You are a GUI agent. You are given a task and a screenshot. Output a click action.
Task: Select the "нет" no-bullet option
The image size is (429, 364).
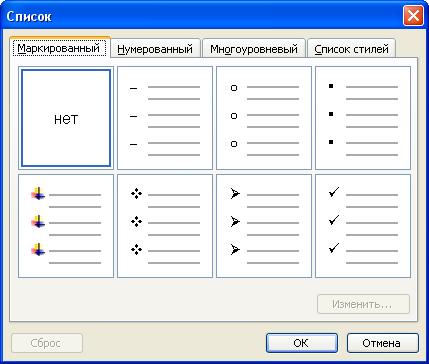tap(66, 118)
